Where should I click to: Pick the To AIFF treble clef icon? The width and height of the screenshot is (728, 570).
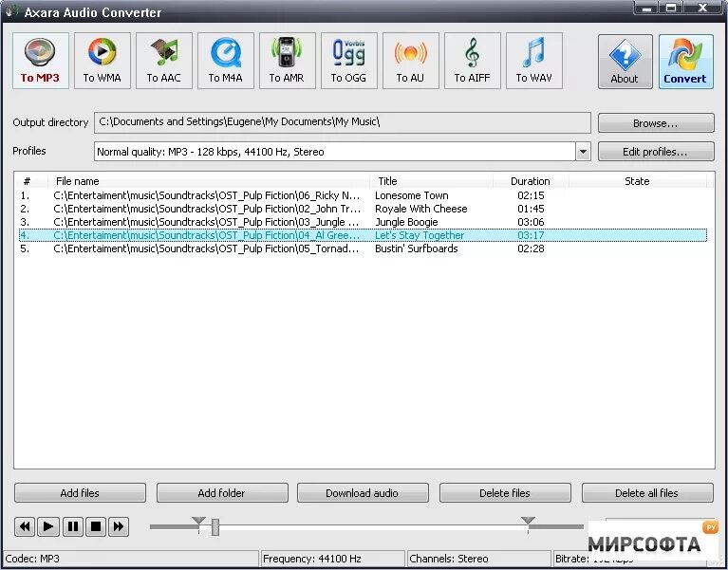point(472,61)
